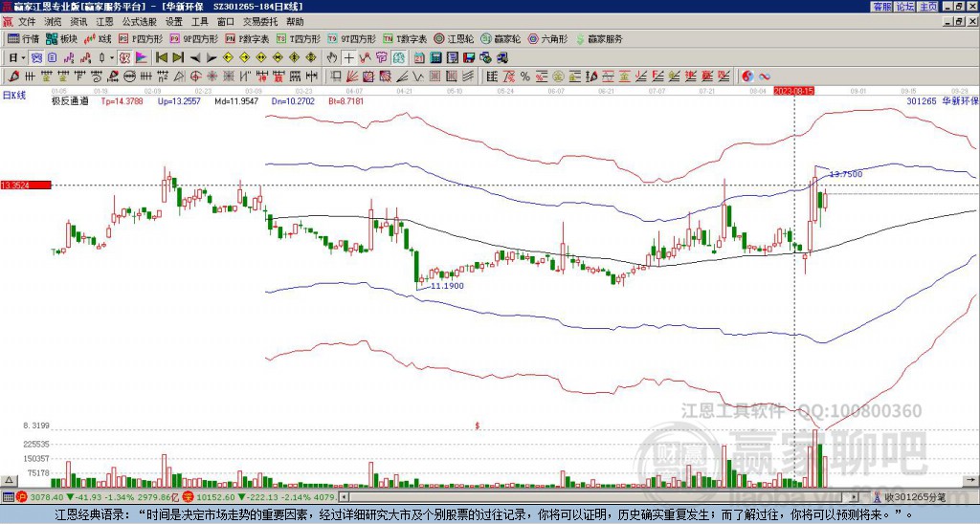Click the blue-red infinity wave icon
This screenshot has height=524, width=980.
click(x=765, y=76)
